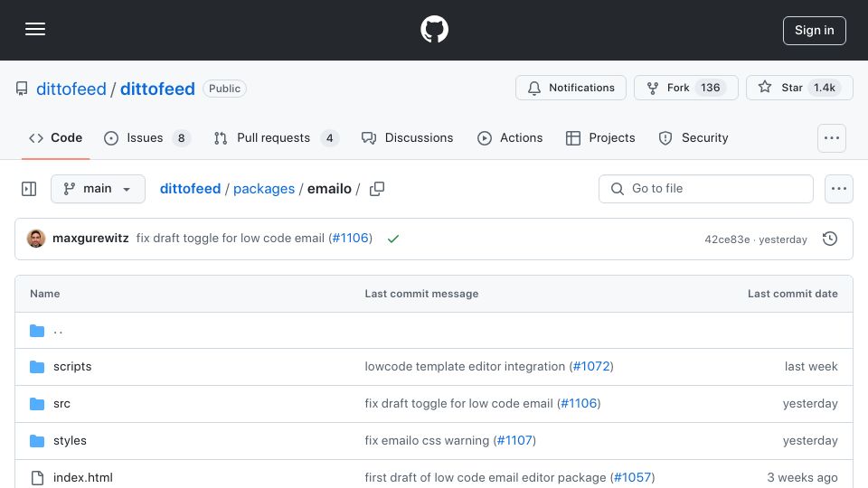Open commit hash 42ce83e
This screenshot has width=868, height=488.
click(x=727, y=239)
